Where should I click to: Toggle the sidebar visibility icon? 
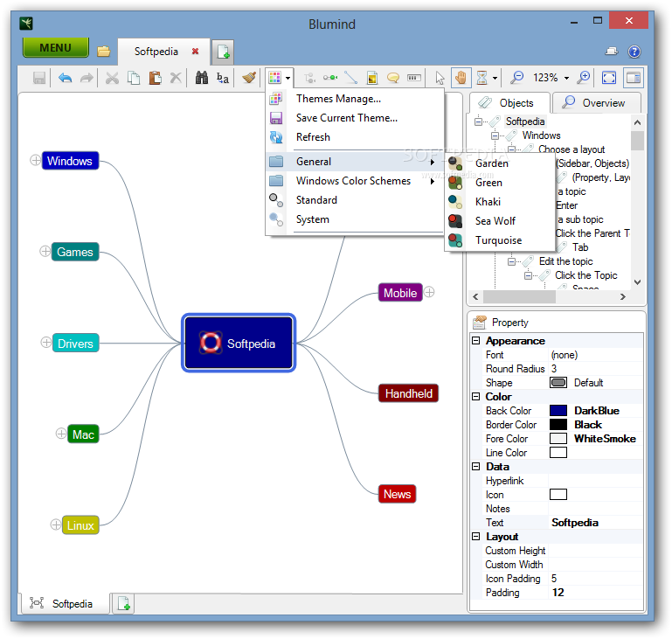click(633, 78)
